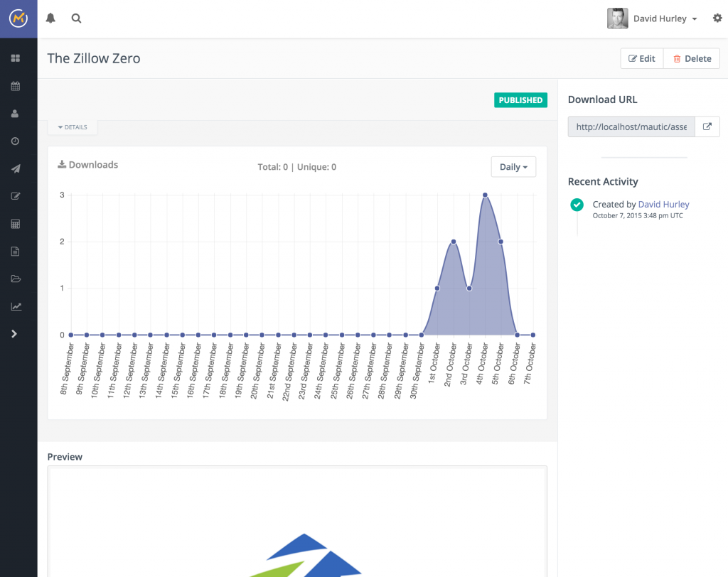Click the 'Total: 0 | Unique: 0' text
The image size is (728, 577).
coord(297,167)
